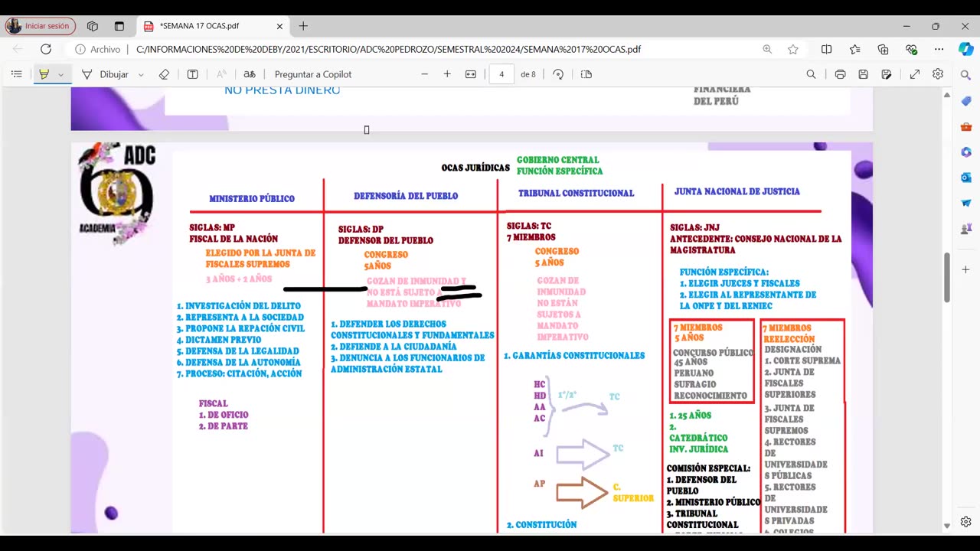The width and height of the screenshot is (980, 551).
Task: Fit page to width
Action: tap(471, 74)
